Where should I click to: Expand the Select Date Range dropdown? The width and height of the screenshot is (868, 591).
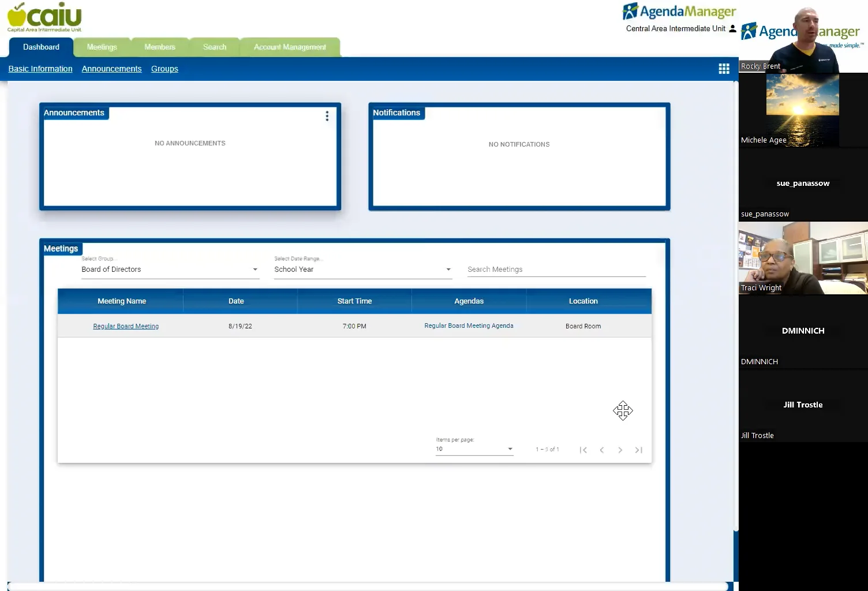(363, 270)
